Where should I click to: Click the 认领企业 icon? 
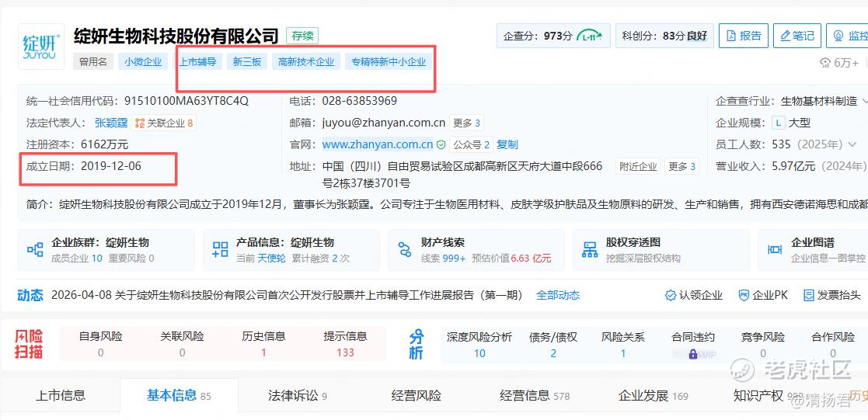point(671,296)
